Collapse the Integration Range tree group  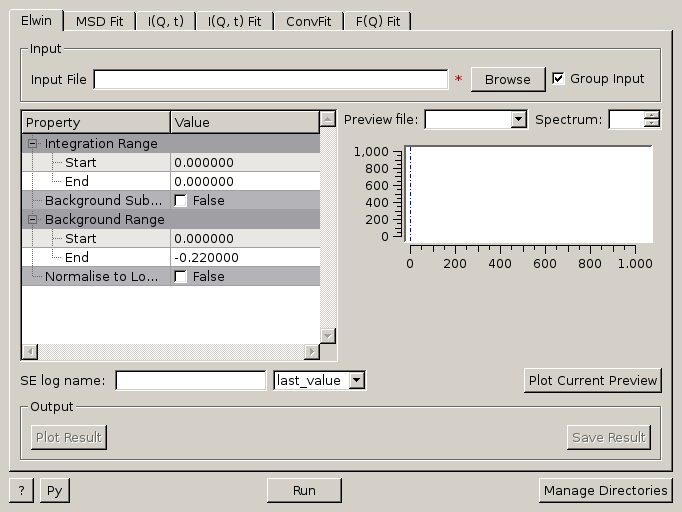tap(33, 143)
